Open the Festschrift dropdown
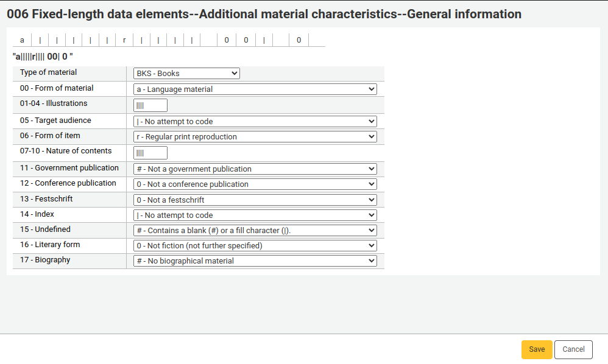608x364 pixels. tap(255, 200)
